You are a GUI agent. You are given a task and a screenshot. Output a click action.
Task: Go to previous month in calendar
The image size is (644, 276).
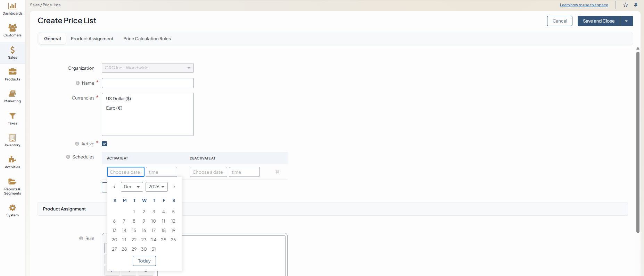pyautogui.click(x=114, y=187)
